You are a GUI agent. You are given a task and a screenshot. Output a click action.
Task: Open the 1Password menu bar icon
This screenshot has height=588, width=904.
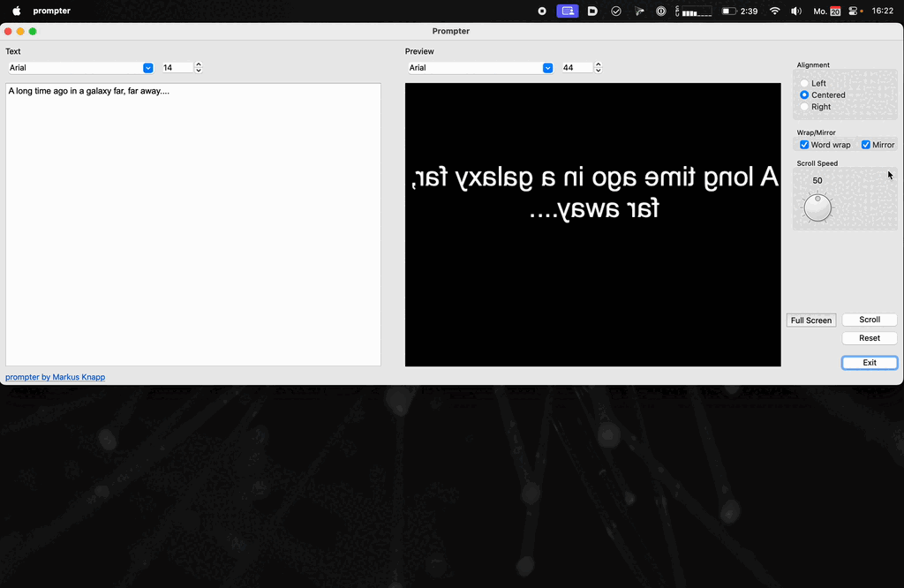click(660, 11)
